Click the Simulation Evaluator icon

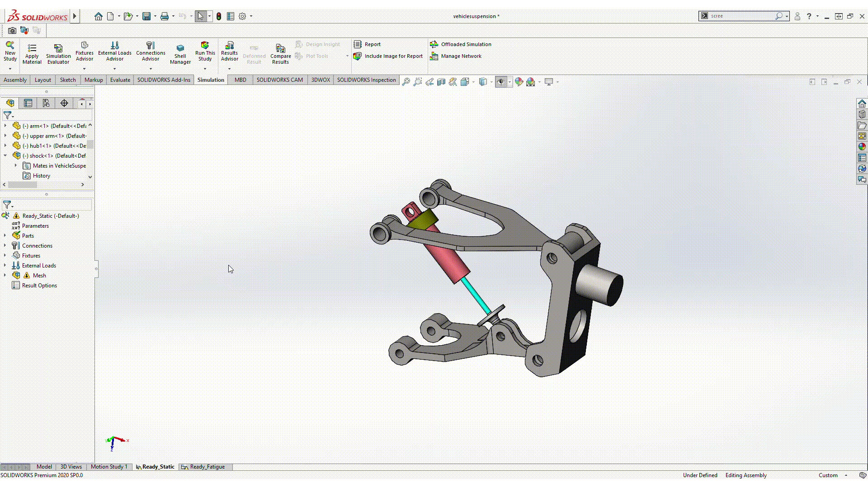coord(58,53)
